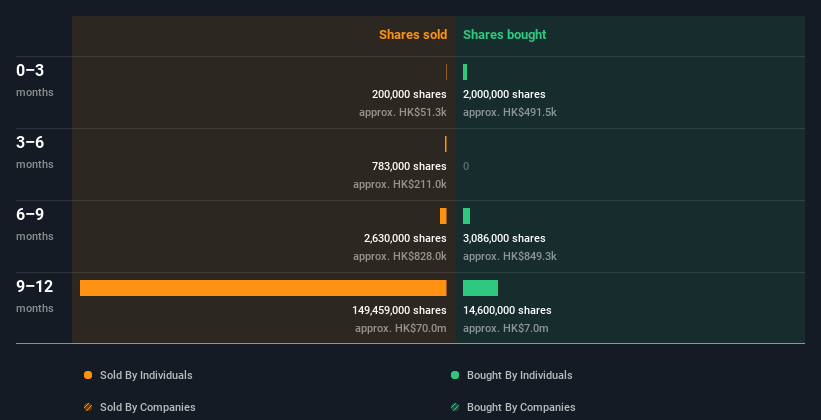821x420 pixels.
Task: Select the 14,600,000 shares value
Action: click(507, 310)
